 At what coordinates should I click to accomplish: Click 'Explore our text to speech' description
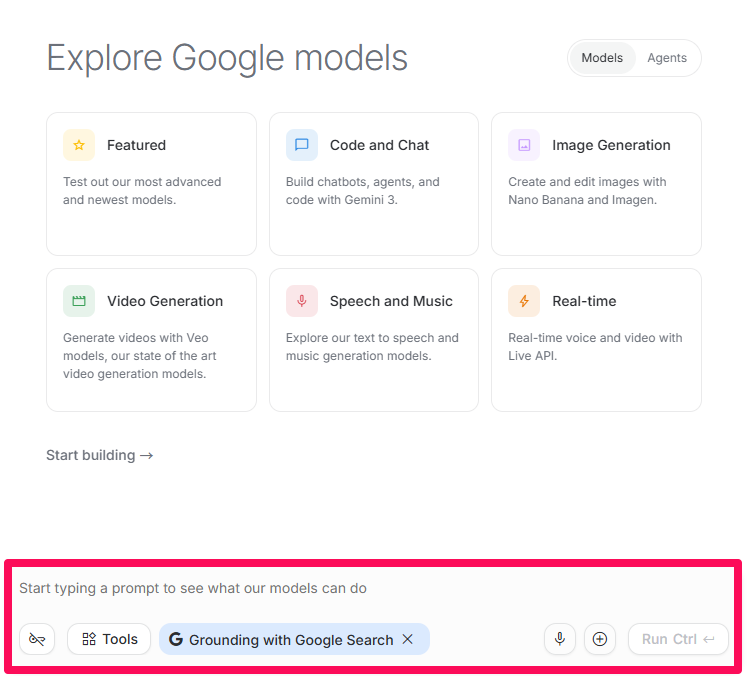(x=372, y=347)
